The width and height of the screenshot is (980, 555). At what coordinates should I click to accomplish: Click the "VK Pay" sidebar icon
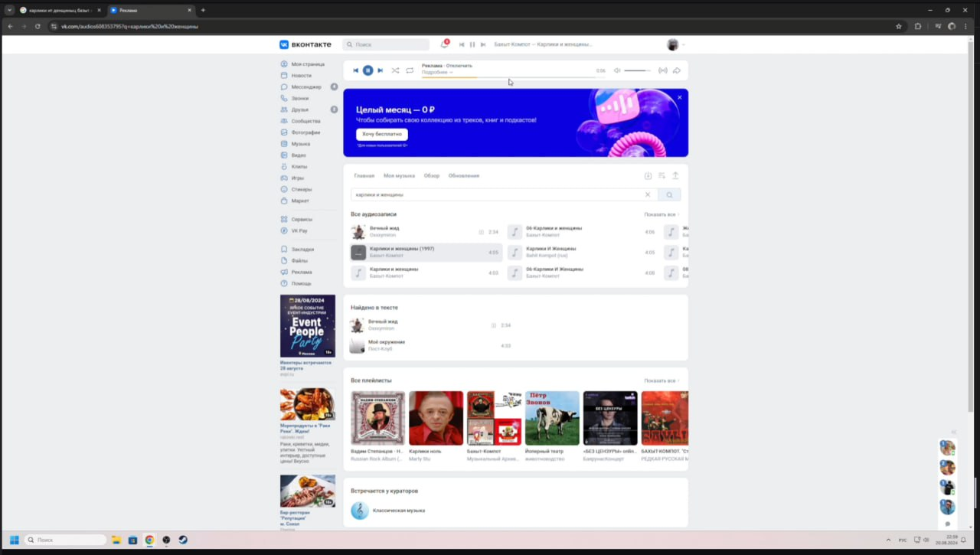pyautogui.click(x=284, y=230)
